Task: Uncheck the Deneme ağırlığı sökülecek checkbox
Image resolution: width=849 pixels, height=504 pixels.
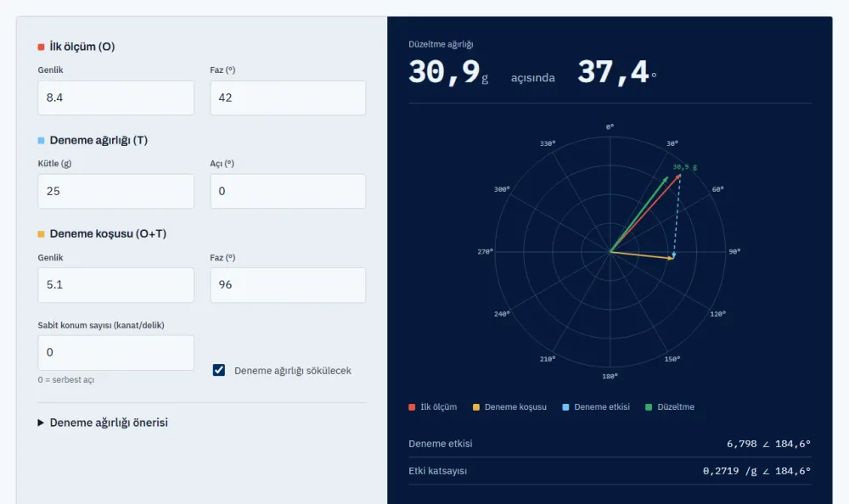Action: (x=219, y=370)
